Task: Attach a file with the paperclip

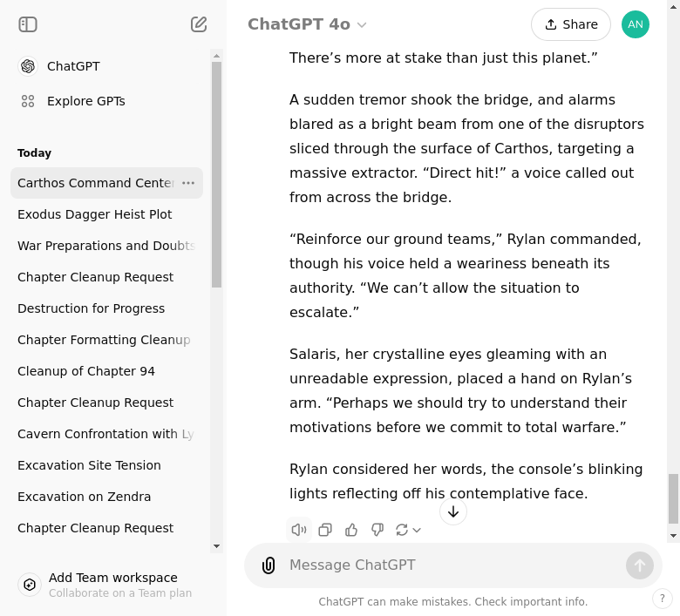Action: click(x=269, y=565)
